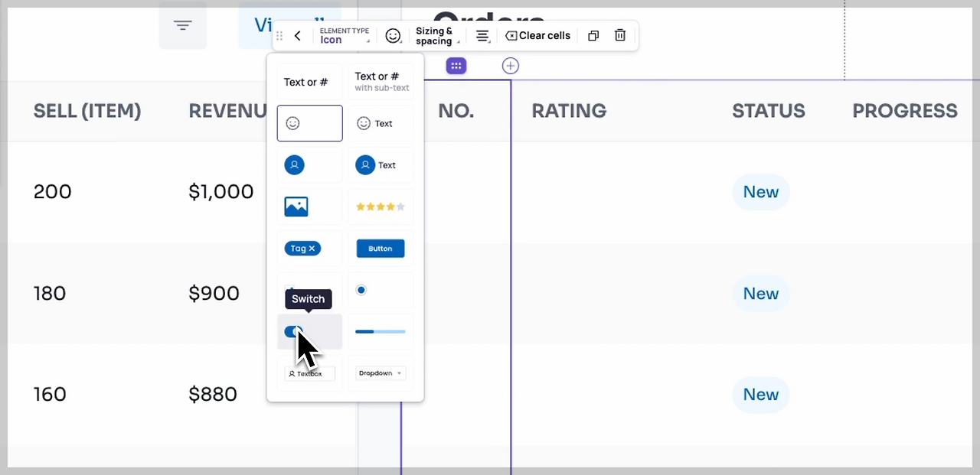The width and height of the screenshot is (980, 475).
Task: Click the purple column grid handle
Action: pyautogui.click(x=456, y=66)
